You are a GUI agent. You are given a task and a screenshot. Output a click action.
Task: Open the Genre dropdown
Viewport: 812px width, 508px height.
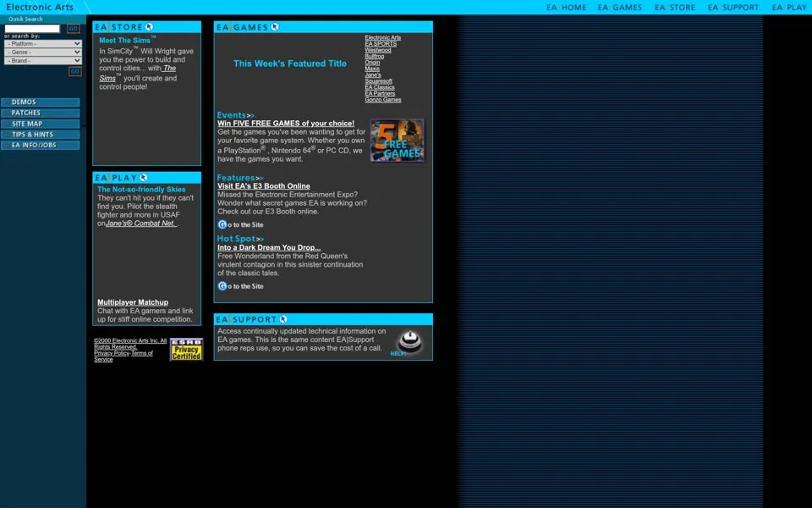tap(43, 52)
